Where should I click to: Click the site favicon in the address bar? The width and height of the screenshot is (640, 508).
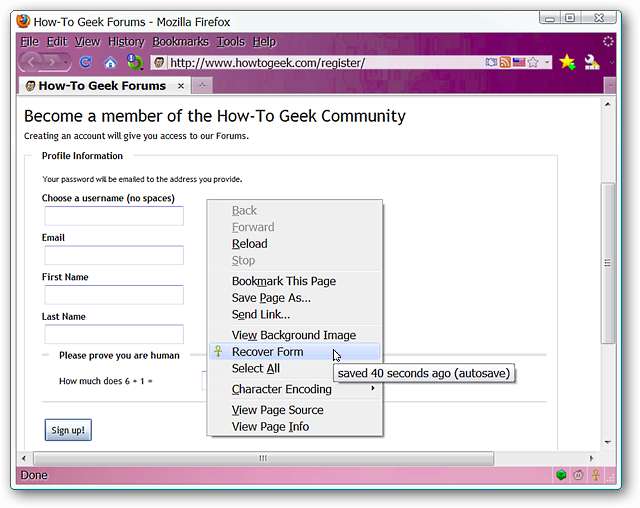pyautogui.click(x=159, y=62)
